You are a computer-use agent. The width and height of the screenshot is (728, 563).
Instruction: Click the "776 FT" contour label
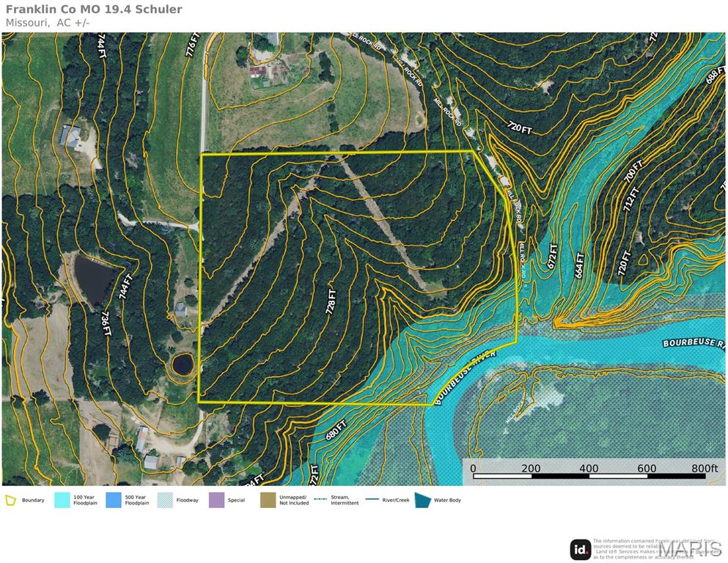tap(192, 45)
